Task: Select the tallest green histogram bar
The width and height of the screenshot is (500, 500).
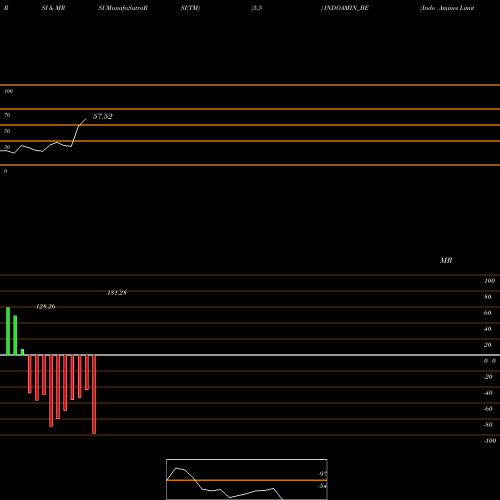Action: (8, 331)
